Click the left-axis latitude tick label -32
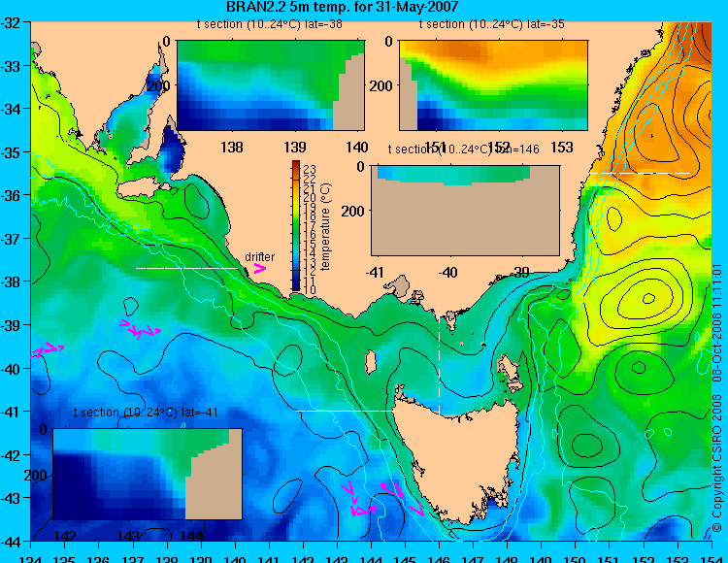This screenshot has height=563, width=728. point(11,22)
